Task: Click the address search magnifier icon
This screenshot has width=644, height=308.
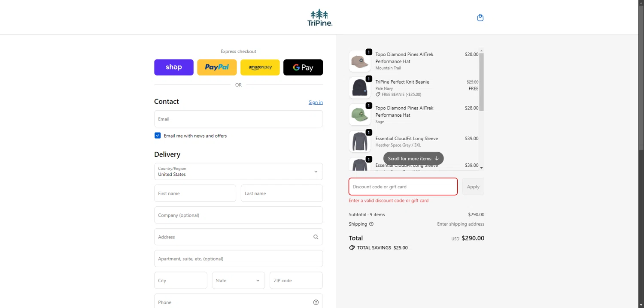Action: point(316,237)
